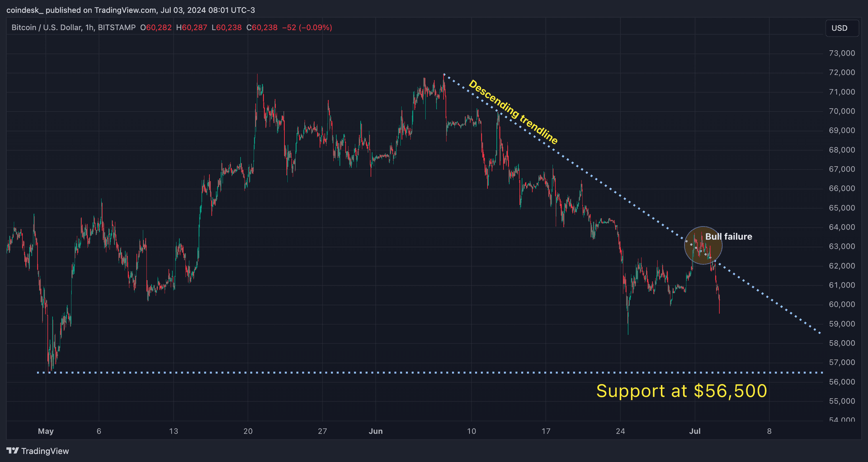Viewport: 868px width, 462px height.
Task: Click the 'Descending trendline' yellow label
Action: (x=513, y=112)
